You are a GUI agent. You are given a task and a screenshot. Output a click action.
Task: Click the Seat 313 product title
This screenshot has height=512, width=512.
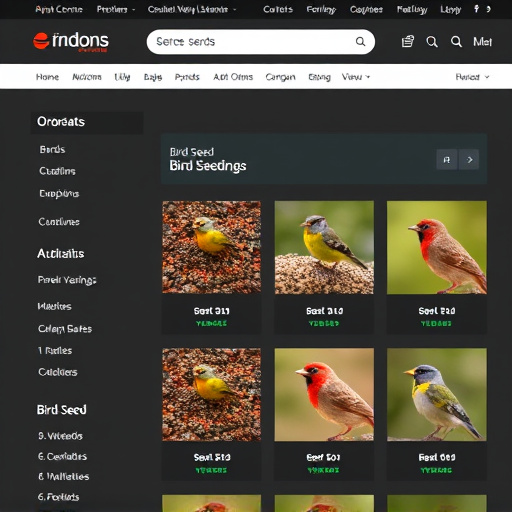click(x=212, y=311)
